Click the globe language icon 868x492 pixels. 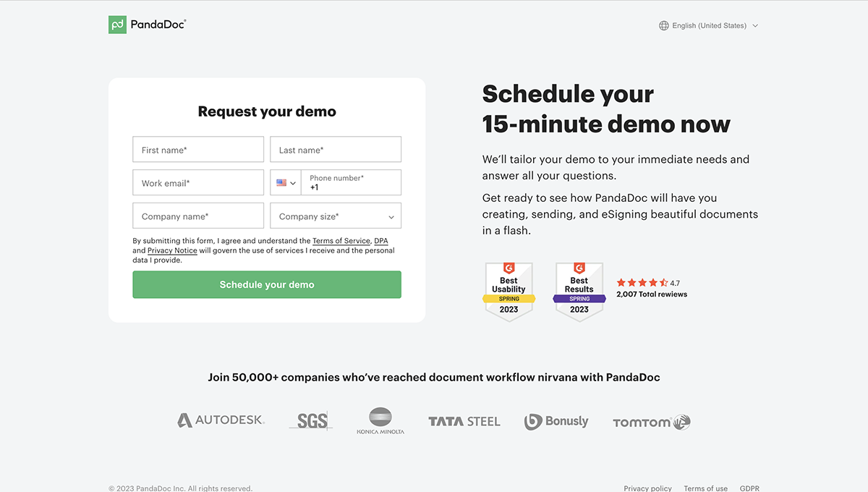point(663,26)
